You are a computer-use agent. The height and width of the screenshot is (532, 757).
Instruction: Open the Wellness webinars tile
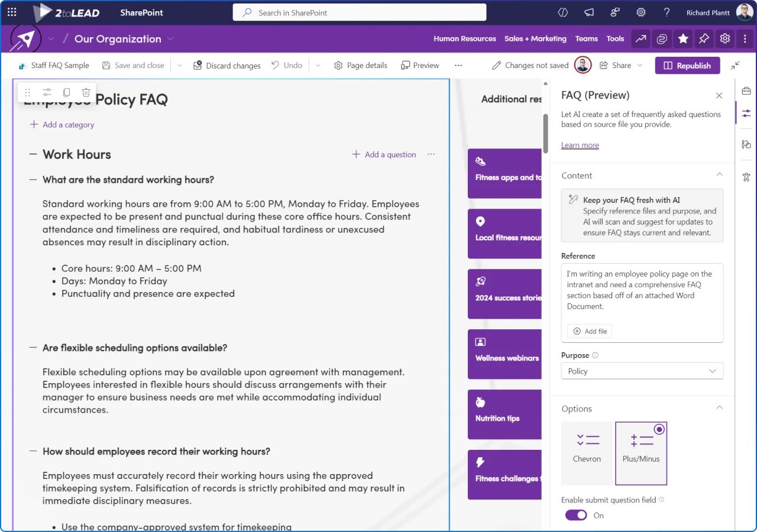(x=504, y=353)
